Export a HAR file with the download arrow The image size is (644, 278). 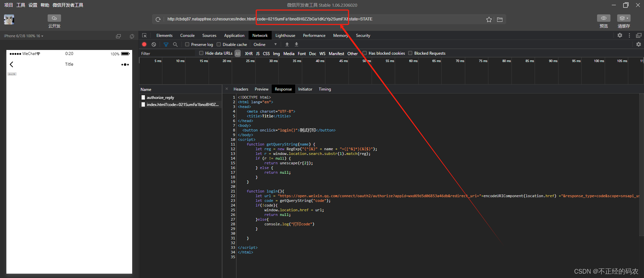coord(297,44)
